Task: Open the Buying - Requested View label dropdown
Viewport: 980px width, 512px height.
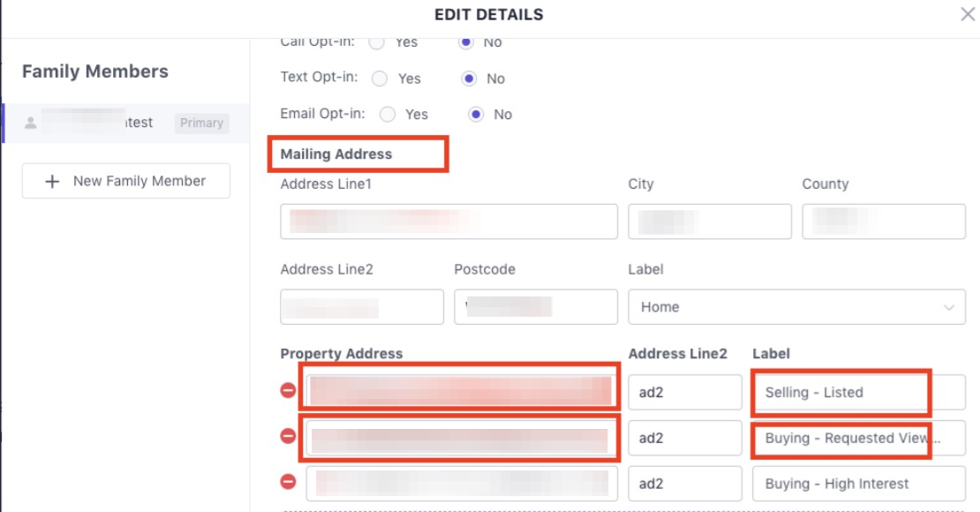Action: click(x=858, y=439)
